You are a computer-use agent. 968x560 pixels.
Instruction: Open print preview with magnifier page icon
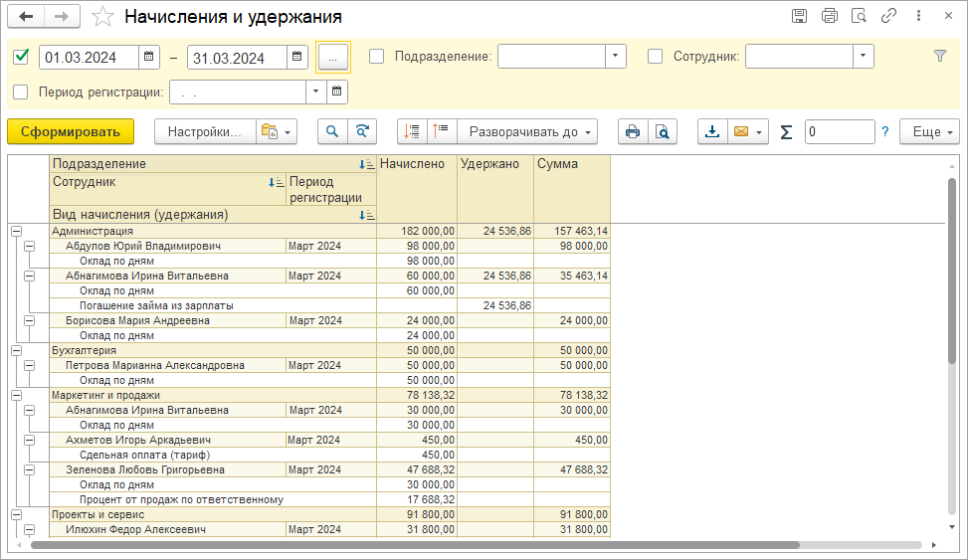662,131
